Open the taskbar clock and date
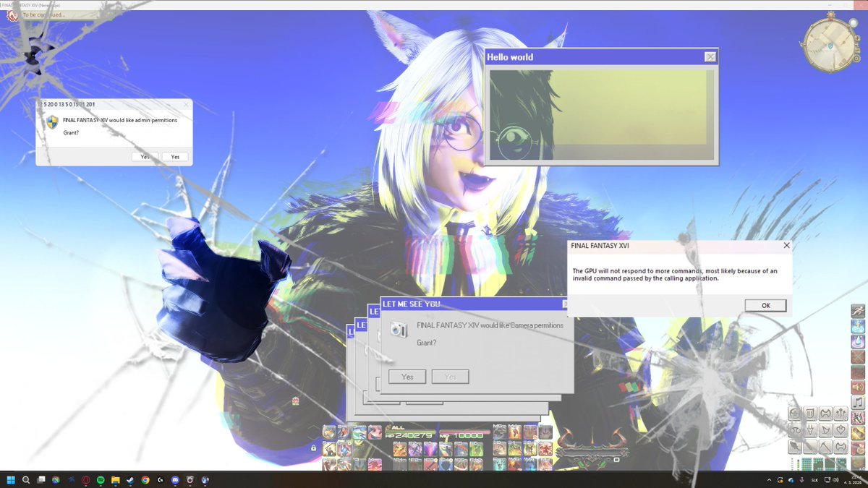Viewport: 868px width, 488px height. [853, 479]
